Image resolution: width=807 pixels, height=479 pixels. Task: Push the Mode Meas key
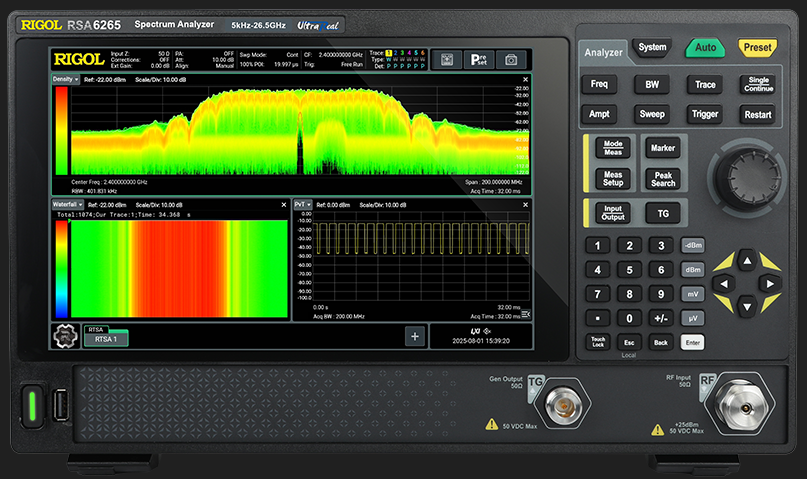coord(612,148)
